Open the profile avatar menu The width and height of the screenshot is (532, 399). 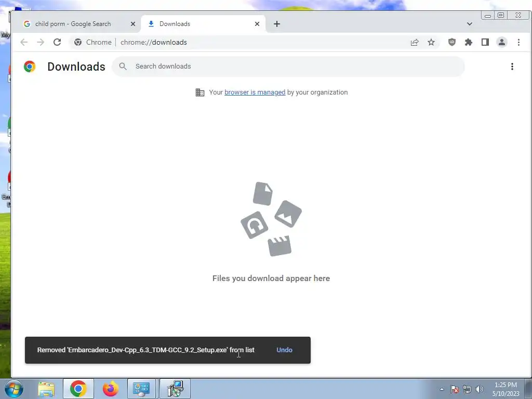502,42
